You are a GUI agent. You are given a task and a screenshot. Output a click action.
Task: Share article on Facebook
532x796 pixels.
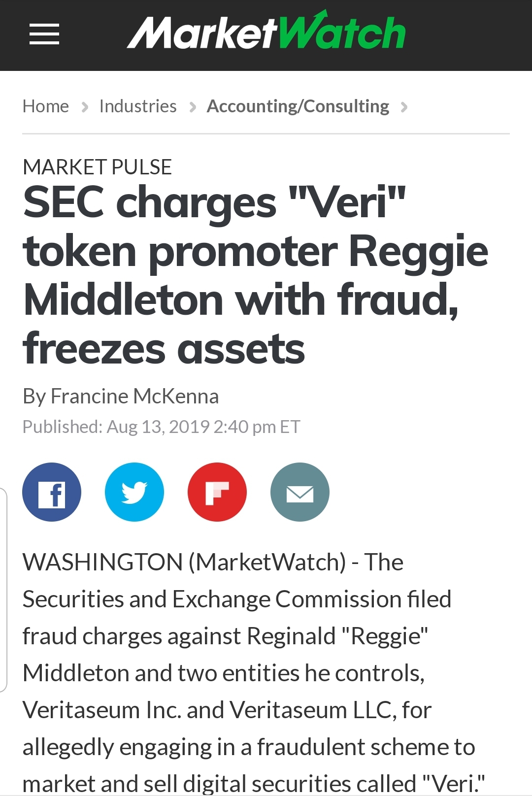tap(52, 492)
